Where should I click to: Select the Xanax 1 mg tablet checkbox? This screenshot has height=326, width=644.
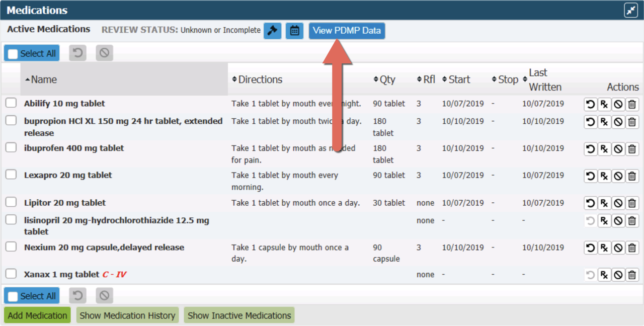(x=11, y=274)
